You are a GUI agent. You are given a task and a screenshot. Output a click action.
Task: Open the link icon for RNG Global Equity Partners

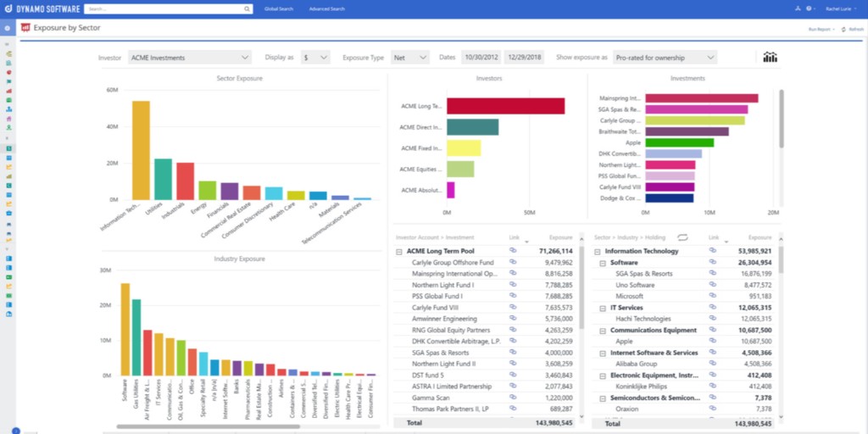(513, 330)
